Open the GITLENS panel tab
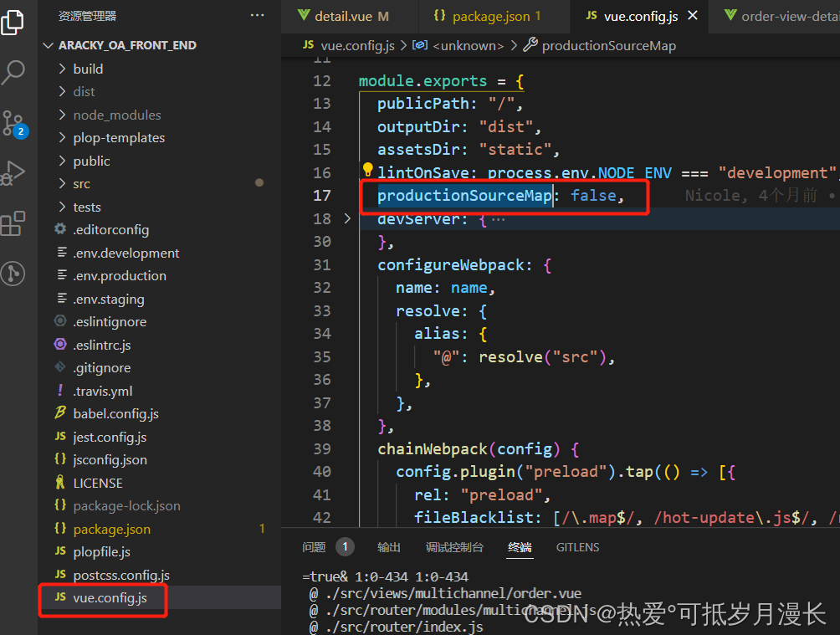This screenshot has width=840, height=635. tap(577, 547)
